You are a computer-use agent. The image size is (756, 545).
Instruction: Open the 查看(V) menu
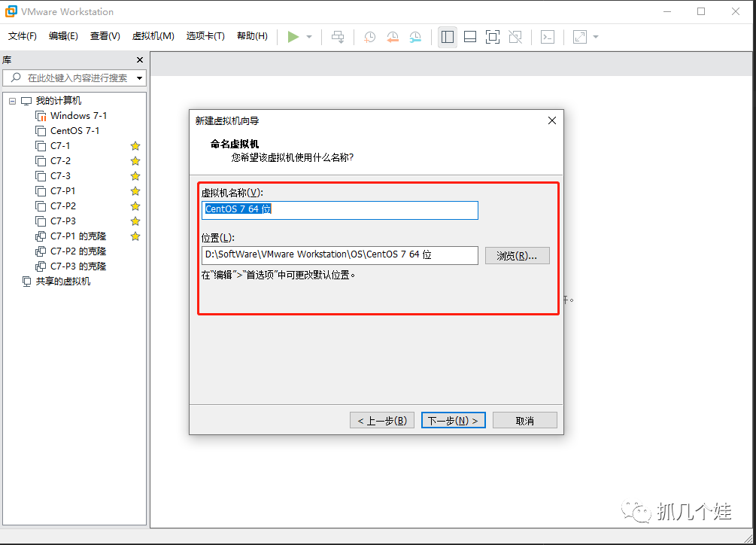pos(105,36)
